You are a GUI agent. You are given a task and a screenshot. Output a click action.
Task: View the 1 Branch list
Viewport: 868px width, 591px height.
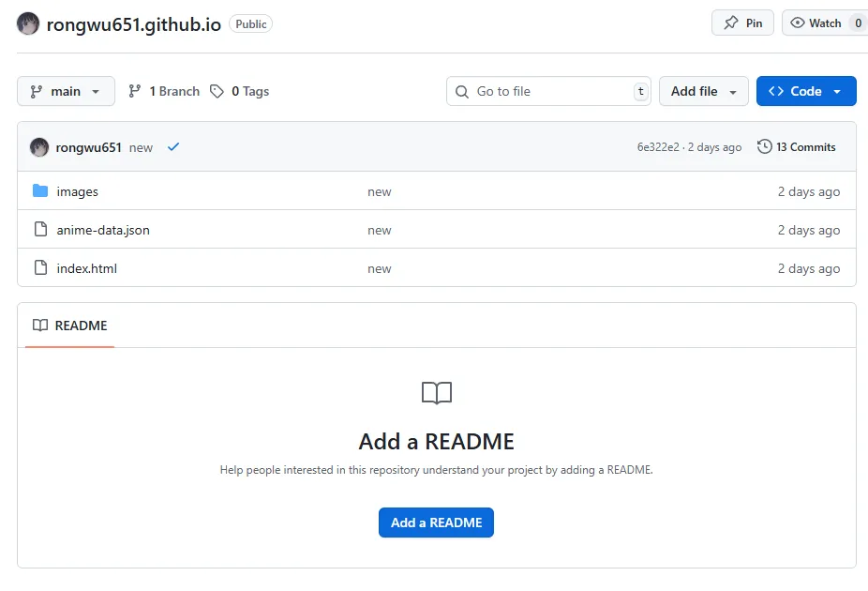pyautogui.click(x=164, y=91)
